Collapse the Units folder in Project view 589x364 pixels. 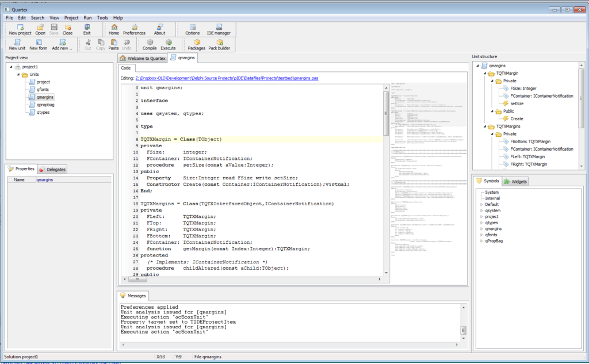[18, 74]
